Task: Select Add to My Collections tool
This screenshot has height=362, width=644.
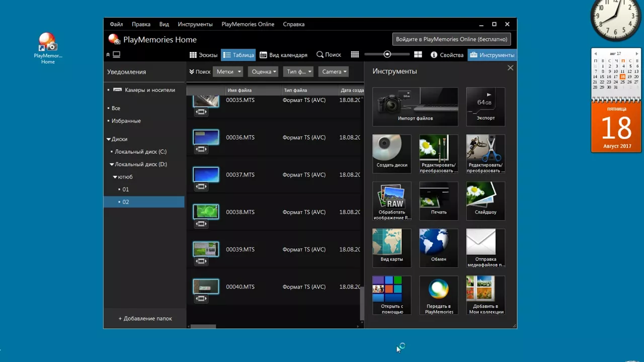Action: [x=486, y=295]
